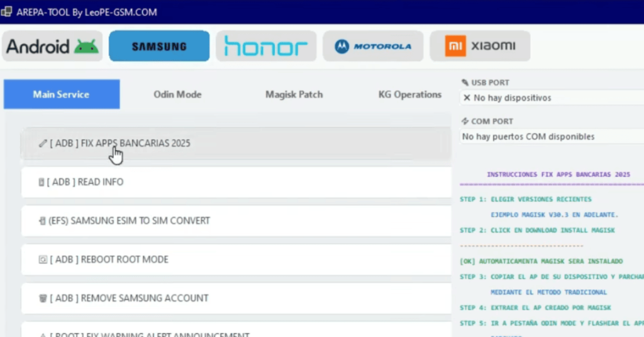
Task: Open the Magisk Patch tab
Action: (294, 94)
